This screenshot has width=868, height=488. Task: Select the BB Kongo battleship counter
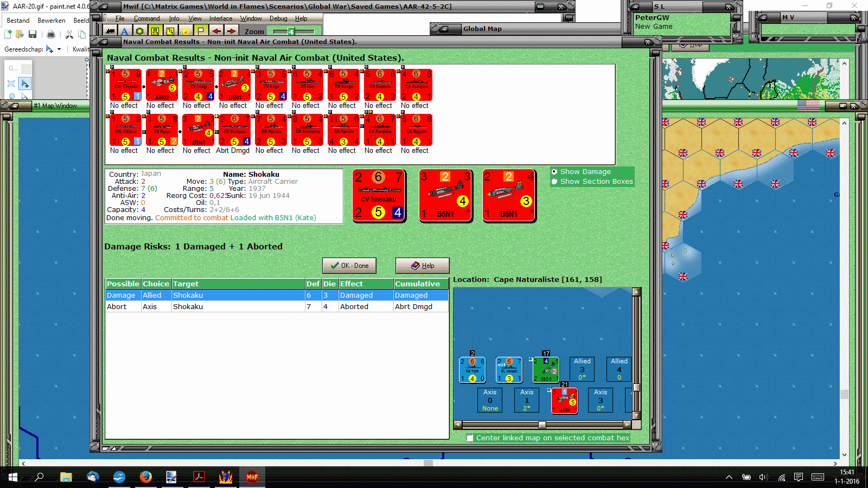pos(344,85)
